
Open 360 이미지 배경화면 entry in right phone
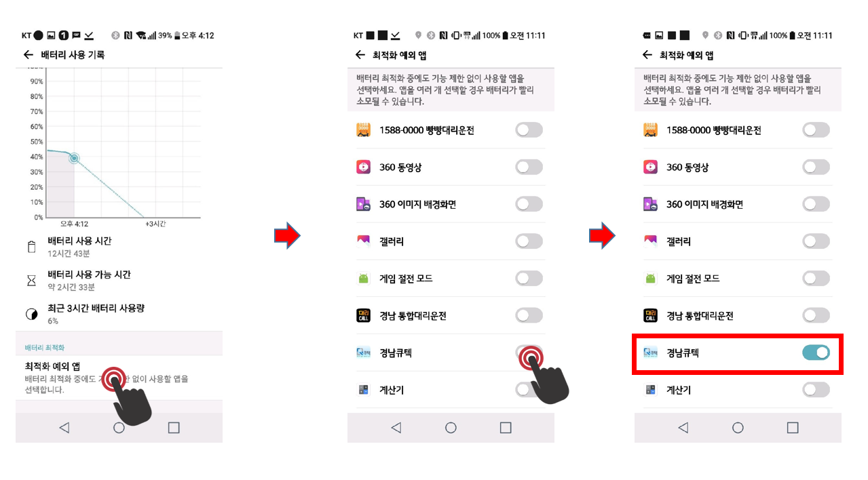pyautogui.click(x=738, y=204)
